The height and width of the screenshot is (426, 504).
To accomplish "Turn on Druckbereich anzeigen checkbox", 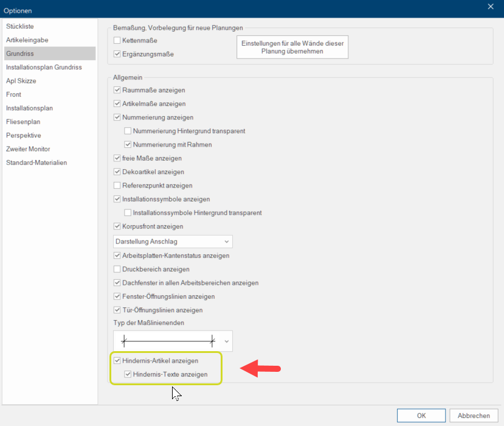I will coord(117,269).
